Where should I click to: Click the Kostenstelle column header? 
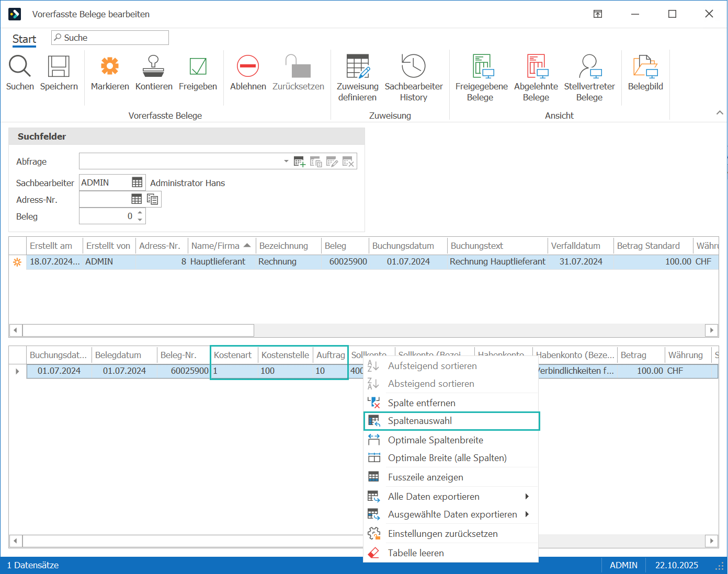285,355
